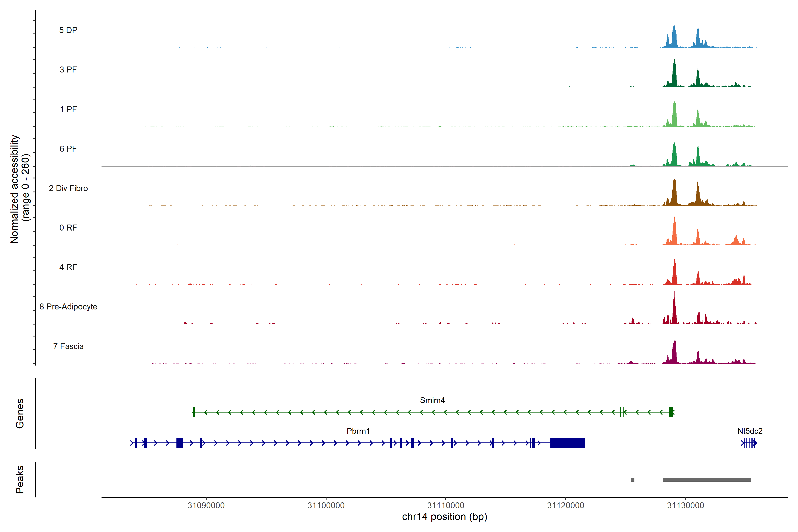The height and width of the screenshot is (532, 798).
Task: Click the 3 PF track label
Action: click(x=68, y=70)
